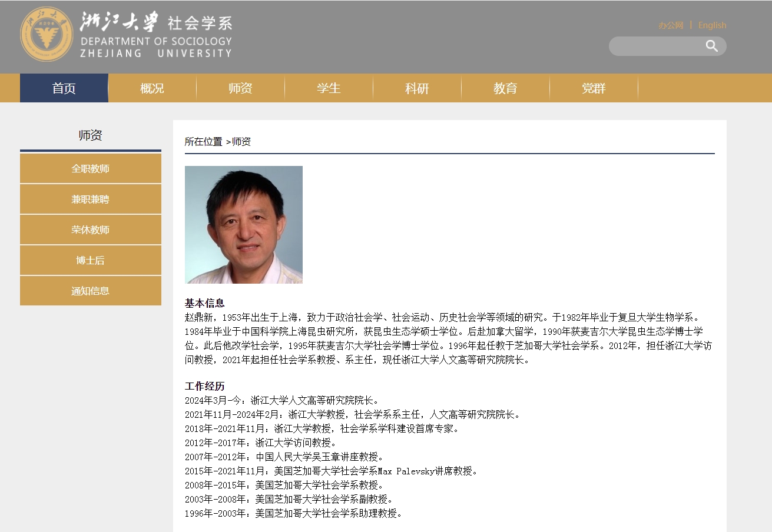Click the 2012年-2017年 浙江大学访问教授 line

tap(262, 443)
